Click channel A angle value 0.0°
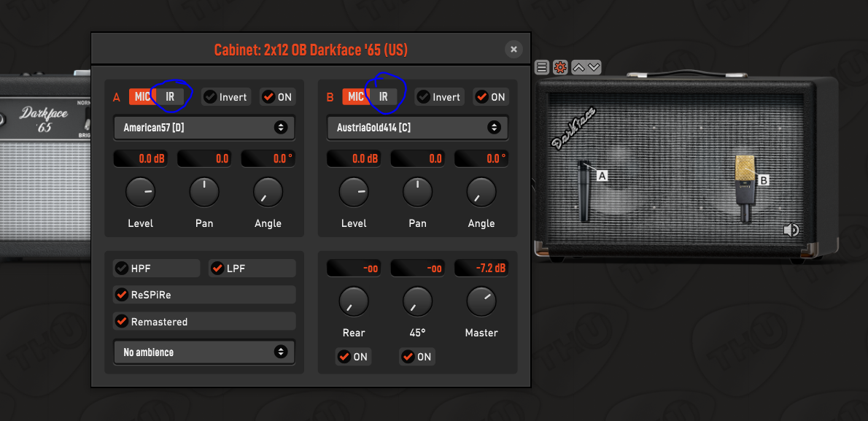Viewport: 868px width, 421px height. (268, 159)
